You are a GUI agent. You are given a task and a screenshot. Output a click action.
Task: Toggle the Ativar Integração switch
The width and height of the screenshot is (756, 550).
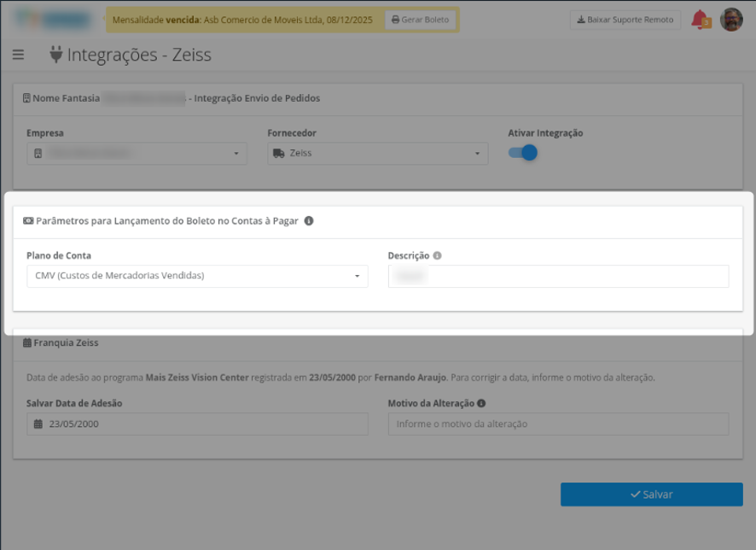(x=523, y=153)
